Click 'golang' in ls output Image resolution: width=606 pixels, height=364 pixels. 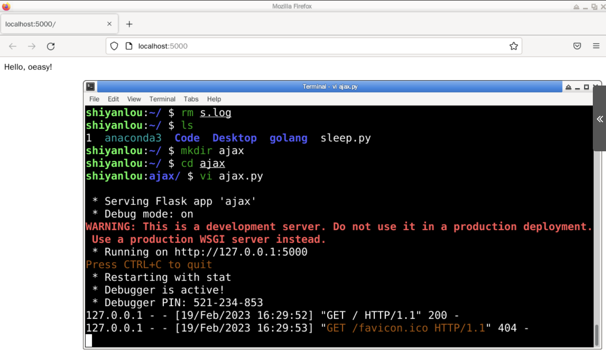pyautogui.click(x=288, y=138)
